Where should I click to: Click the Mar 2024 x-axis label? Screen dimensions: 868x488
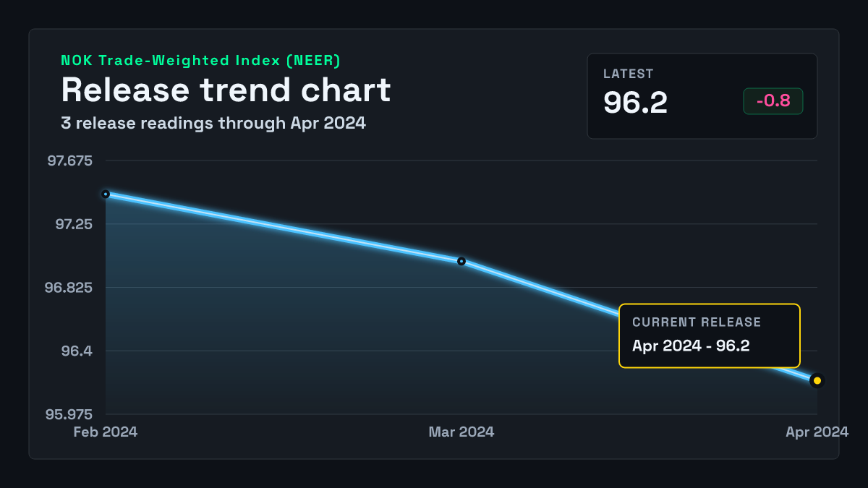click(x=461, y=432)
